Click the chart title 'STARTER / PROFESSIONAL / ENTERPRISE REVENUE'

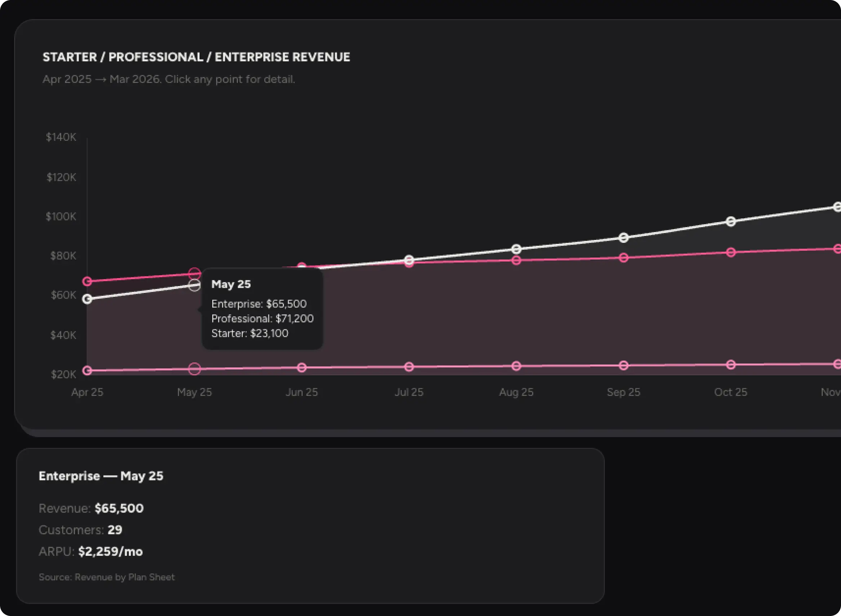196,57
